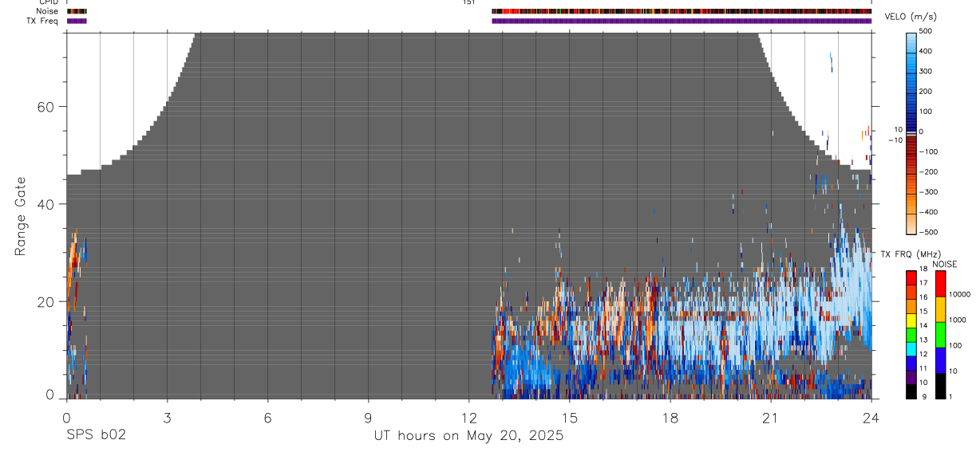Select the green segment of the NOISE scale
The width and height of the screenshot is (980, 452).
940,334
